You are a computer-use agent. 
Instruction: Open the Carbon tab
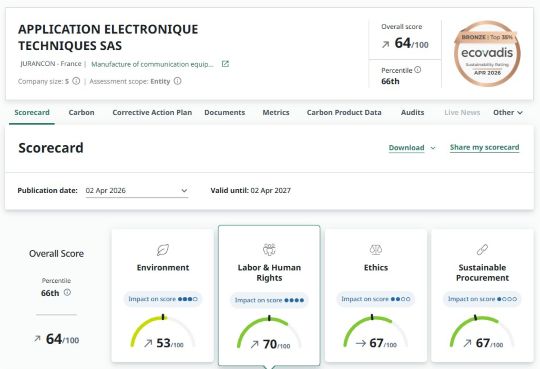coord(81,112)
